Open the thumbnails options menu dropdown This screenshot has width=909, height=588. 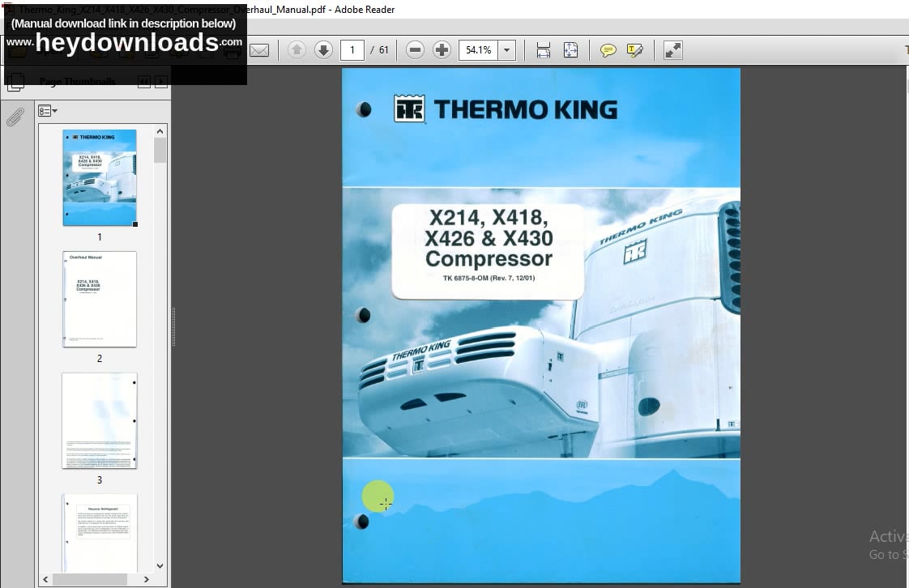[x=48, y=111]
